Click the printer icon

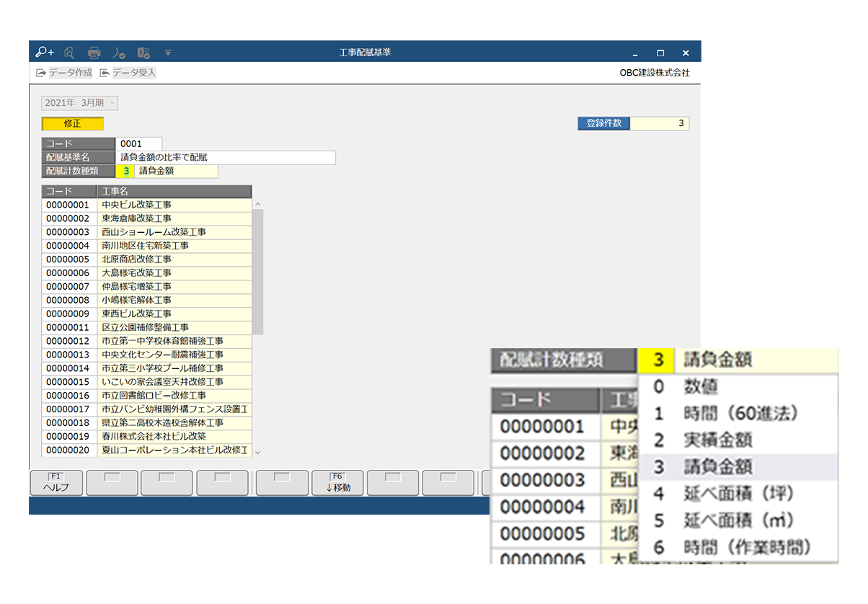pos(94,52)
